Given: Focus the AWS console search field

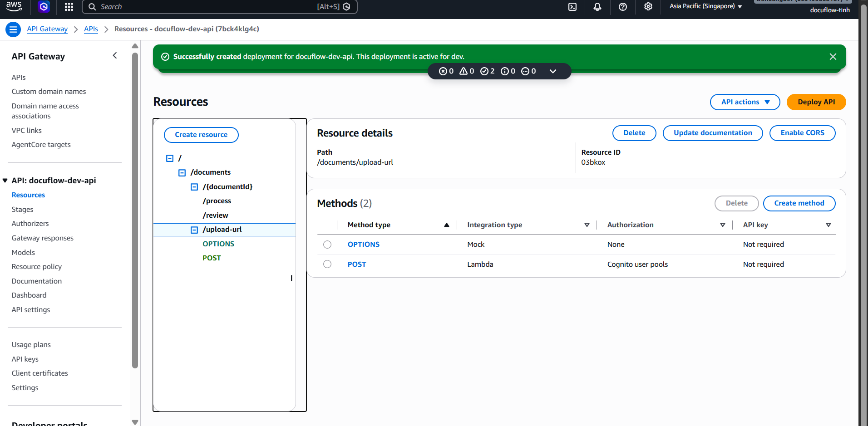Looking at the screenshot, I should pyautogui.click(x=220, y=7).
